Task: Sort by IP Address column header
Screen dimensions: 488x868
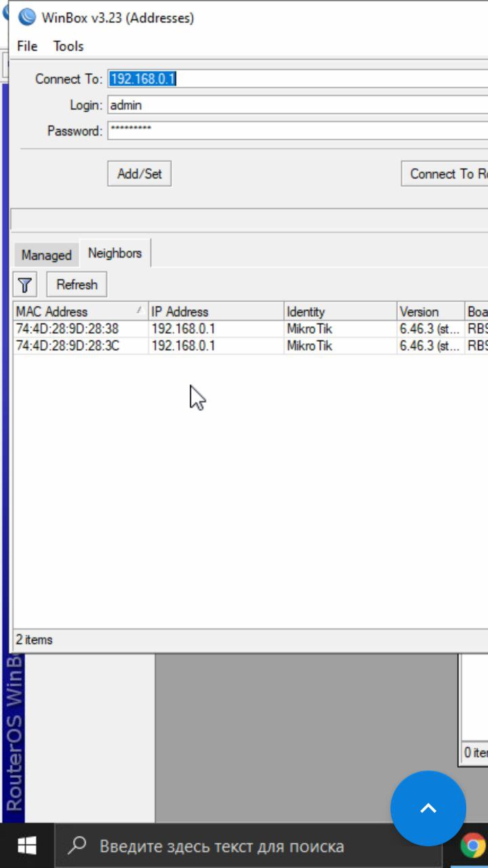Action: tap(216, 312)
